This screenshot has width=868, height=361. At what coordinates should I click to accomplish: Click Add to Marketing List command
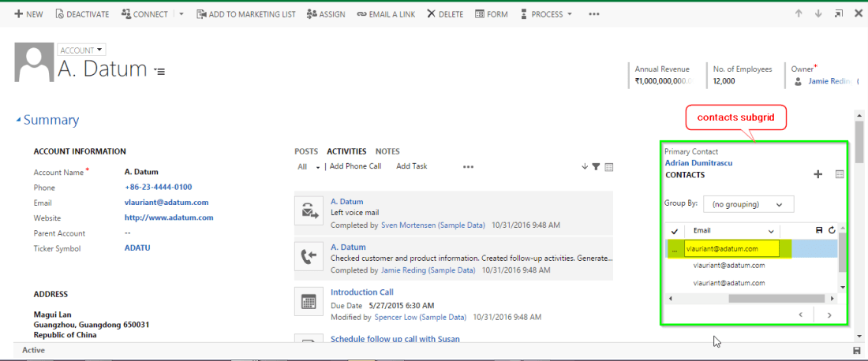pos(245,14)
